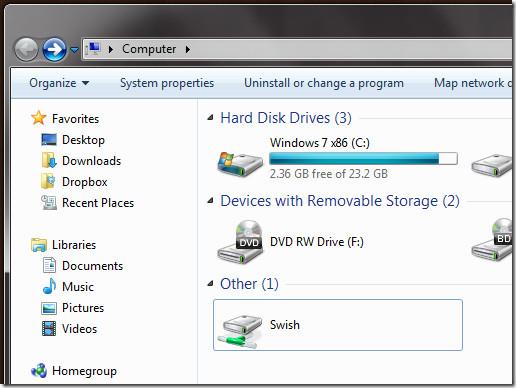
Task: Click the Other (1) heading
Action: click(x=249, y=284)
